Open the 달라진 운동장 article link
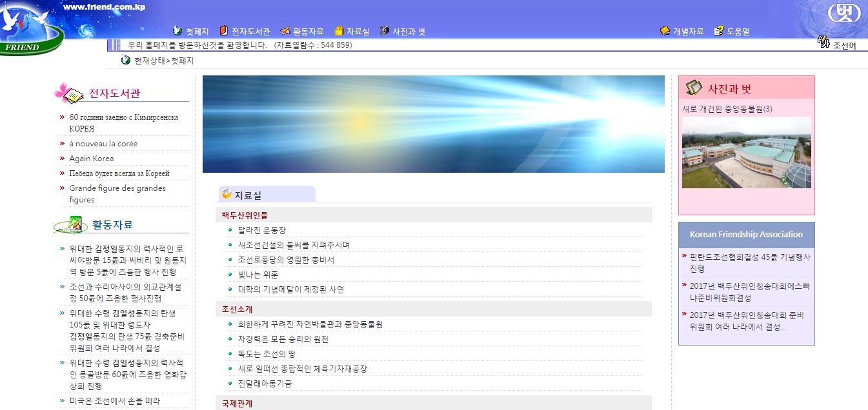This screenshot has height=410, width=868. [262, 230]
